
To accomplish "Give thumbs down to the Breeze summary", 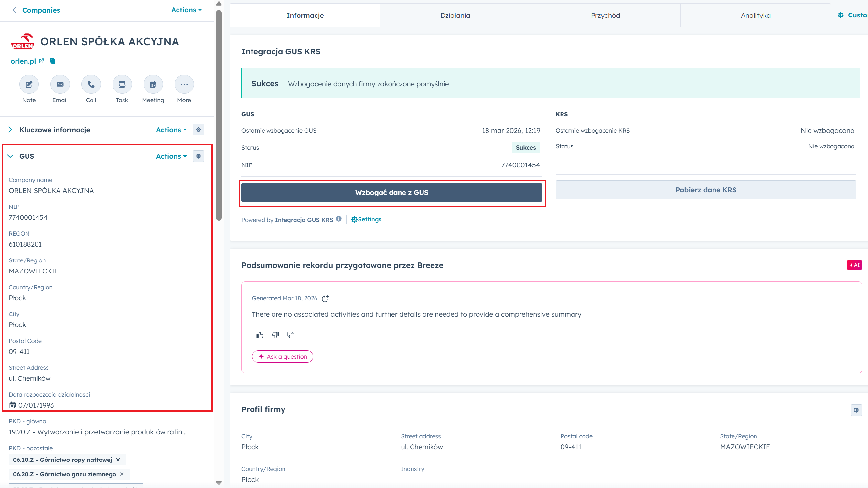I will [275, 335].
